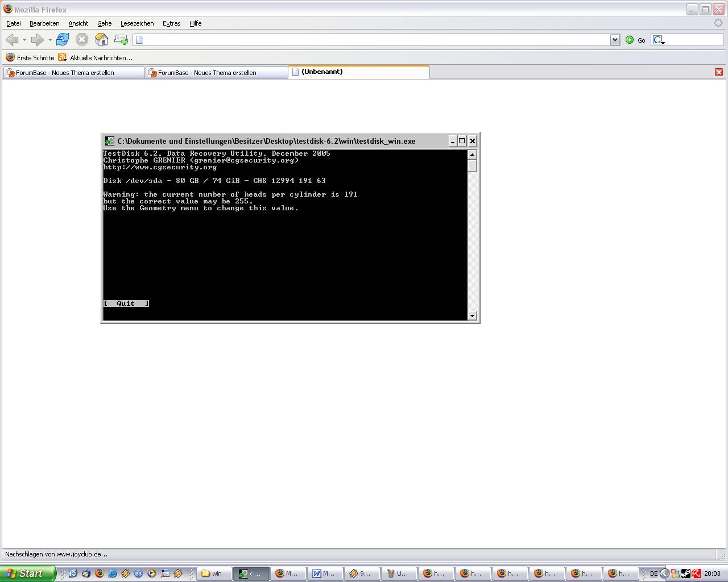
Task: Go back using Firefox Back arrow
Action: point(12,40)
